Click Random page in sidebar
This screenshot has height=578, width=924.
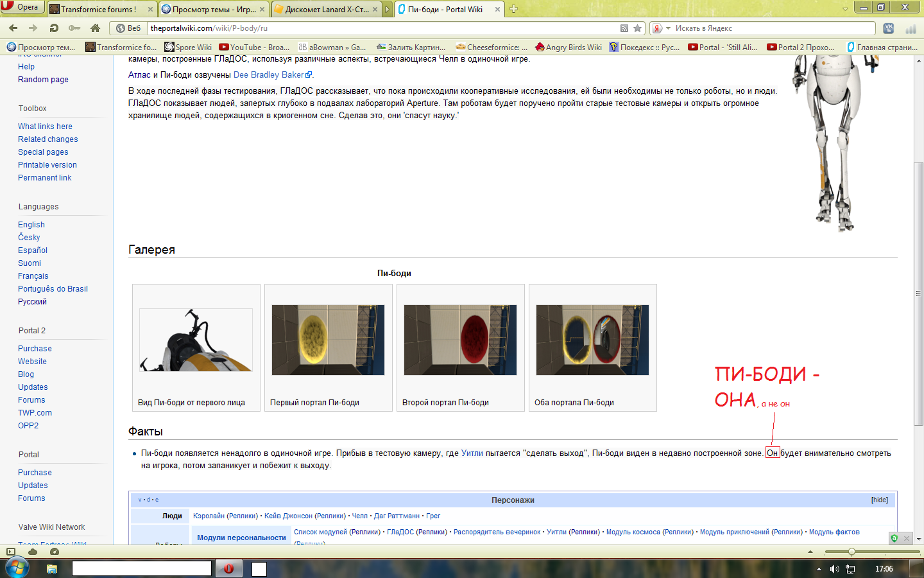(x=43, y=80)
